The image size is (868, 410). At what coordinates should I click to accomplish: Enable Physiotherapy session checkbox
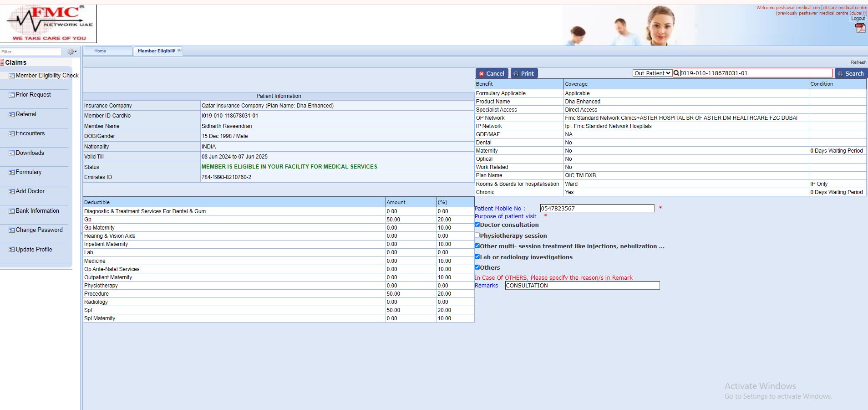(x=477, y=236)
